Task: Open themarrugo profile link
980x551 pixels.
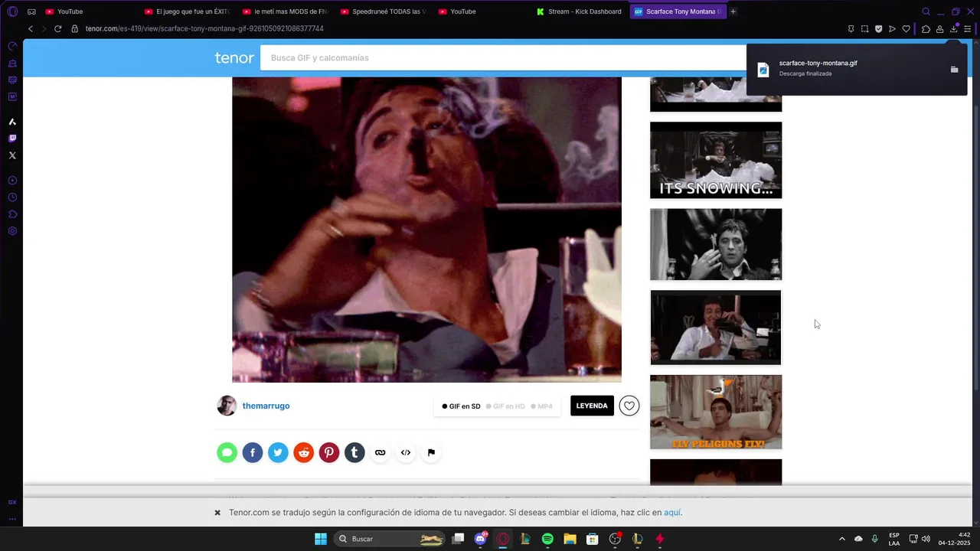Action: pyautogui.click(x=266, y=406)
